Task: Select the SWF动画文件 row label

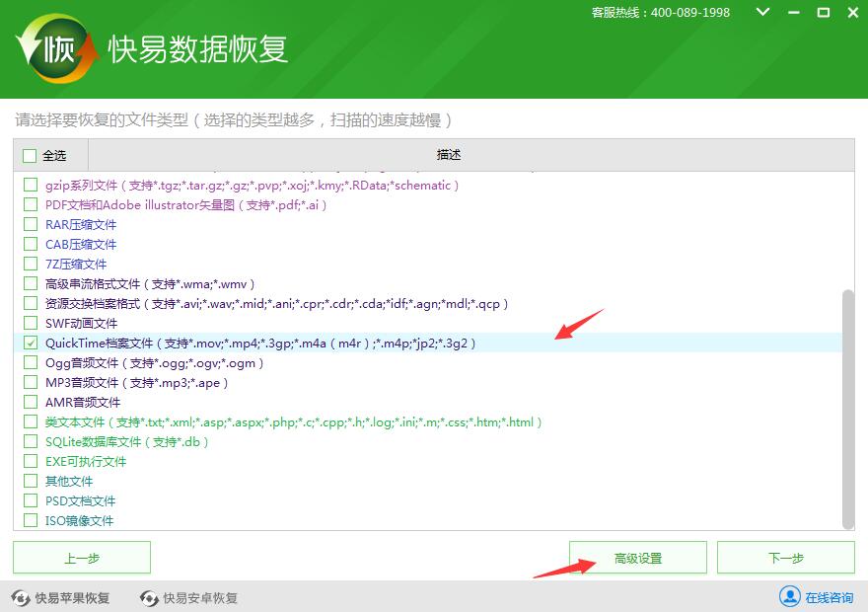Action: click(x=81, y=323)
